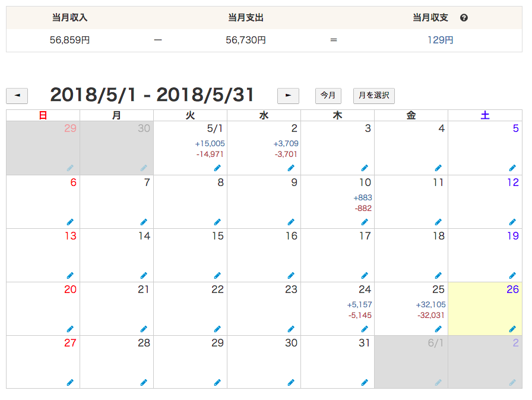
Task: Click the pencil icon on Wednesday May 30
Action: coord(291,383)
